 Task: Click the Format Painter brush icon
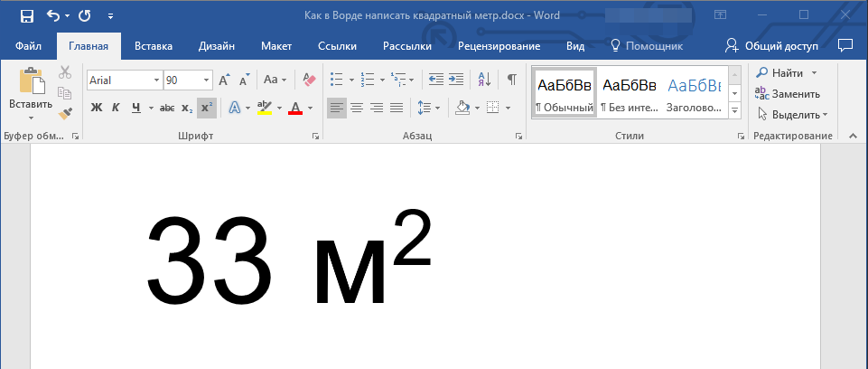click(65, 113)
